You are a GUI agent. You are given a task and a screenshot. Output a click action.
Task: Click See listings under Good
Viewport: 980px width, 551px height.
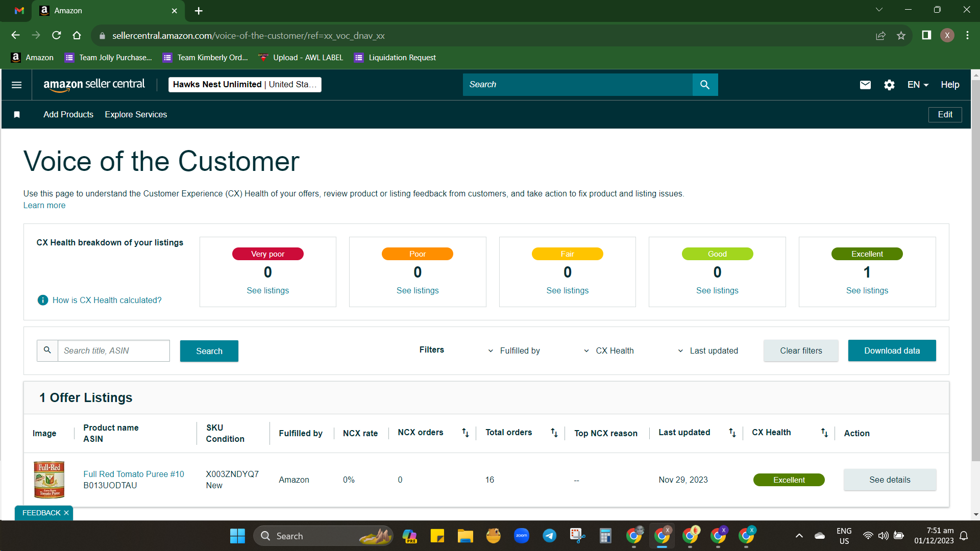(717, 290)
